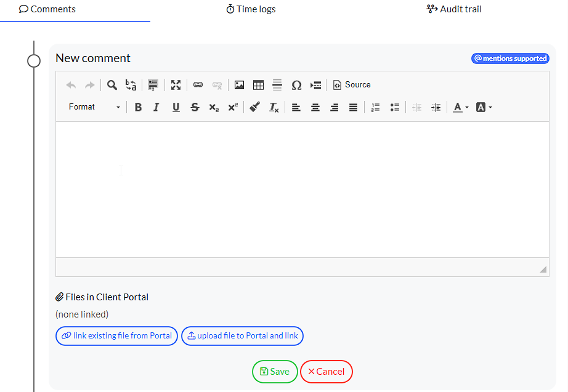Click the Find magnifier icon
Viewport: 568px width, 392px height.
point(112,85)
